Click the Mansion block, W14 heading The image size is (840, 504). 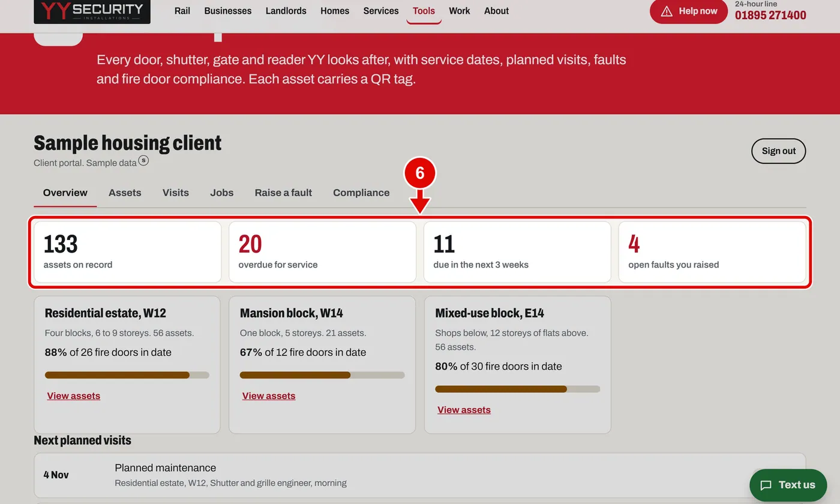point(292,313)
